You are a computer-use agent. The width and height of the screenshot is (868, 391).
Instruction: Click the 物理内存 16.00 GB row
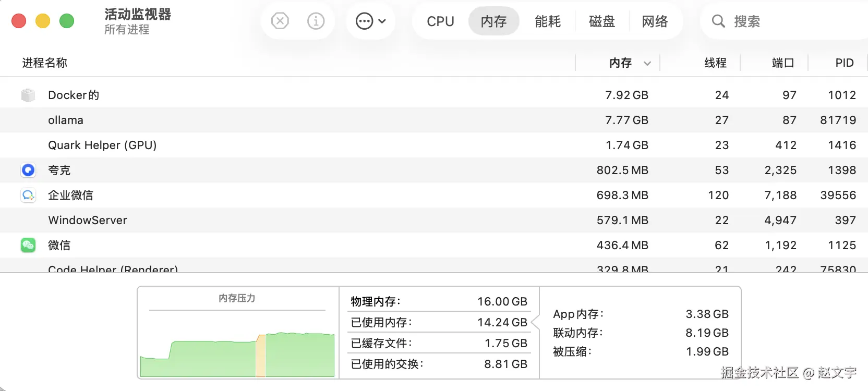[439, 301]
